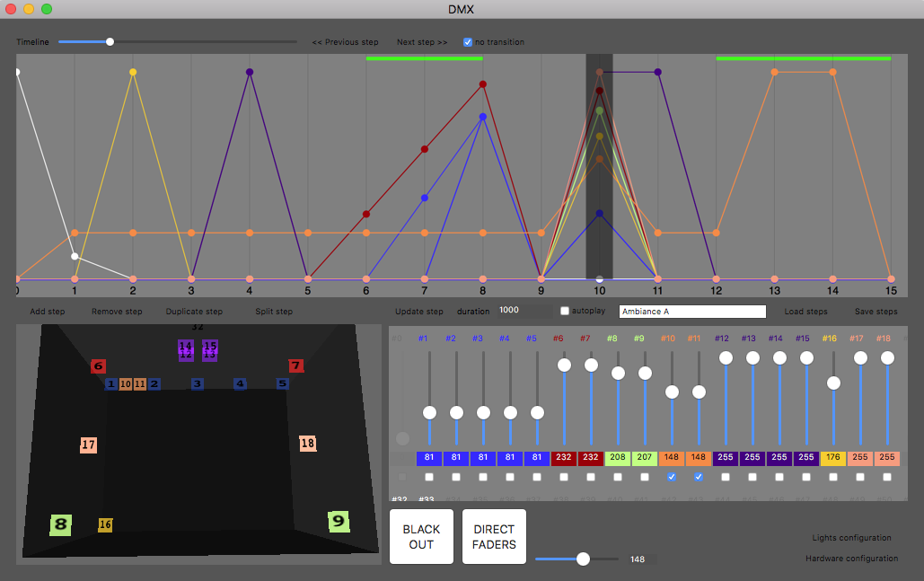
Task: Uncheck the checkbox under fader #10
Action: (672, 478)
